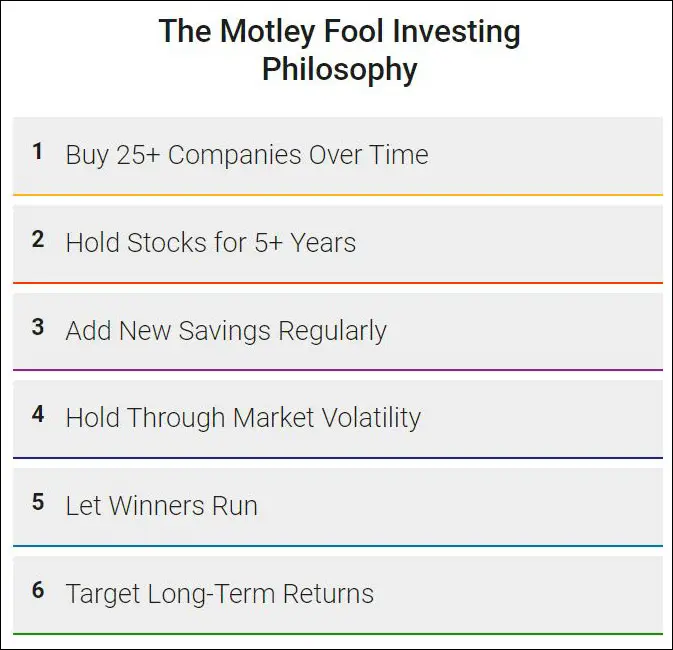Click the orange-red line under item two

(337, 283)
